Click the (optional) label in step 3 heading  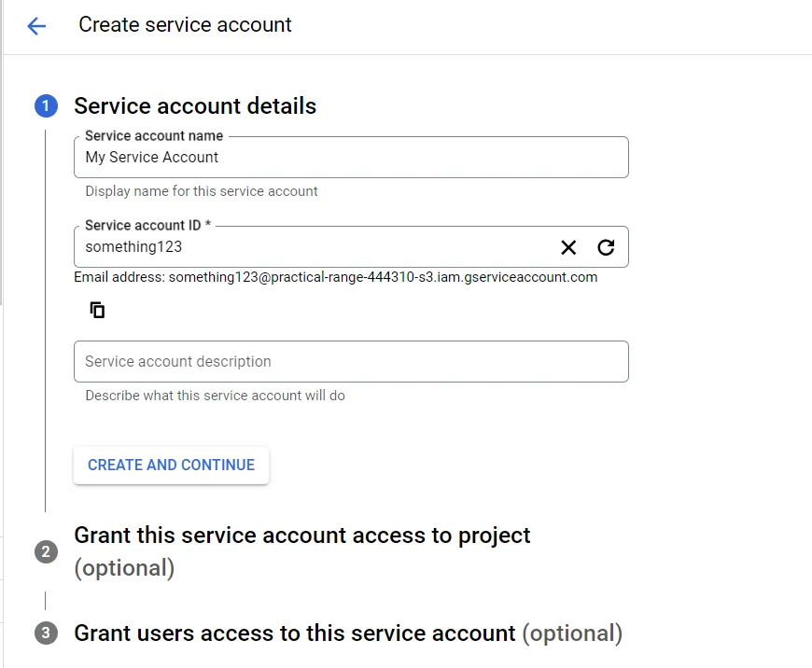[572, 633]
